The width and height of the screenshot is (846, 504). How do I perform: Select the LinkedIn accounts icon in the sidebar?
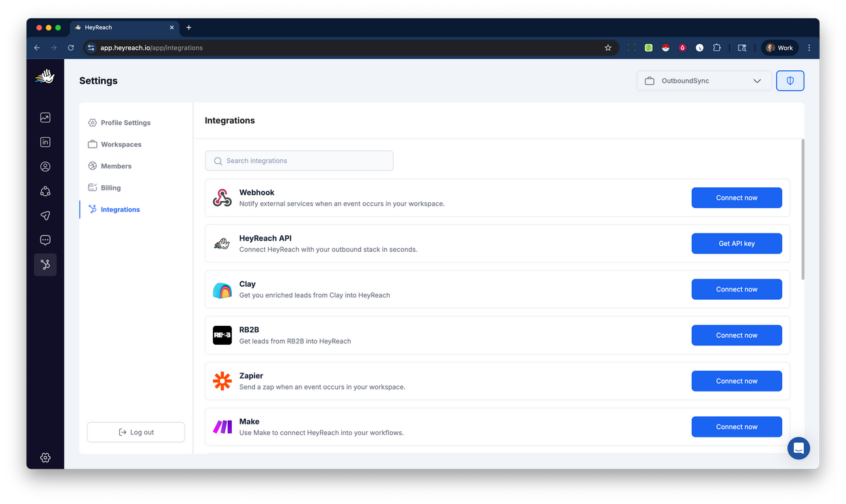pos(45,142)
